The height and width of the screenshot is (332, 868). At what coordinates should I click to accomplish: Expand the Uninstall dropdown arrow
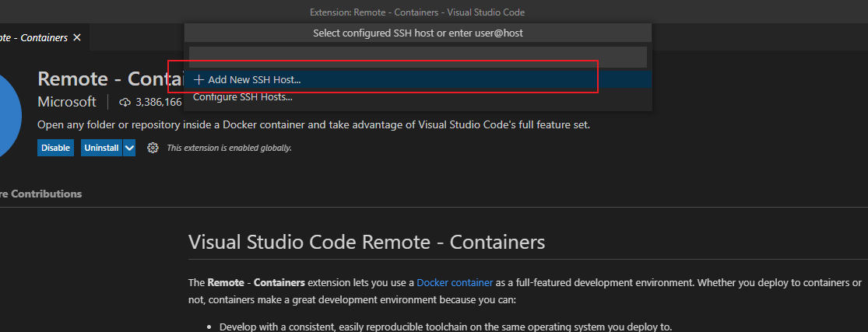[129, 148]
